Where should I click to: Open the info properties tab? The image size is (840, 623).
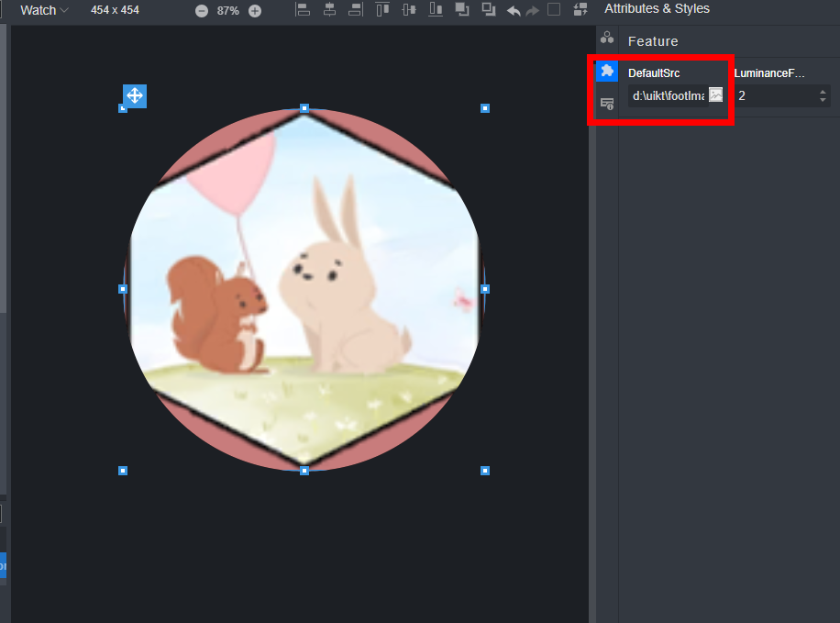606,104
